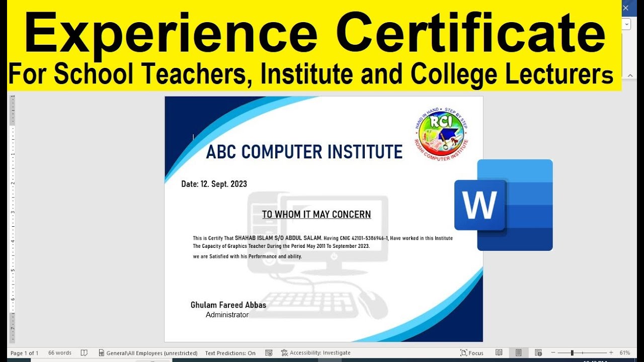Enable Focus mode from status bar

coord(472,353)
